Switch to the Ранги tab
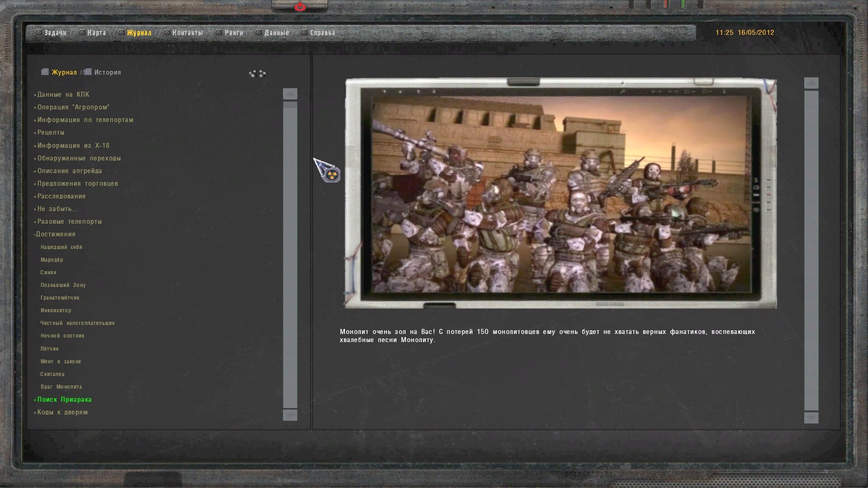Screen dimensions: 868x488 tap(234, 33)
